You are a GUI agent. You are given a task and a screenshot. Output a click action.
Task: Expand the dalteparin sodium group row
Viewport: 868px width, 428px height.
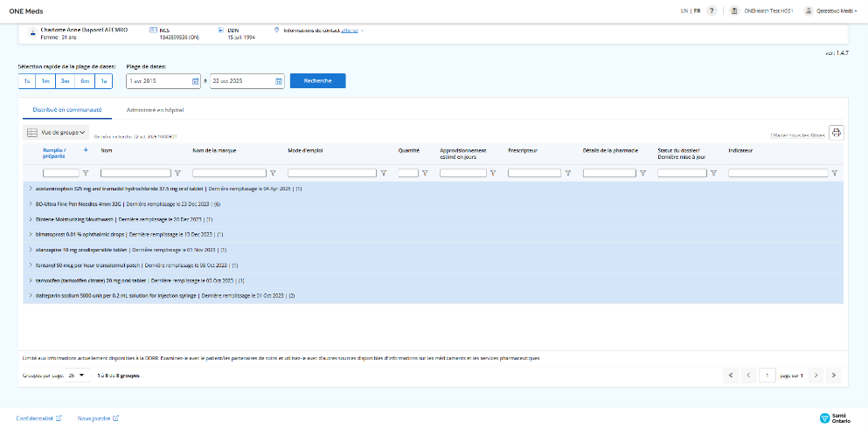pyautogui.click(x=31, y=295)
